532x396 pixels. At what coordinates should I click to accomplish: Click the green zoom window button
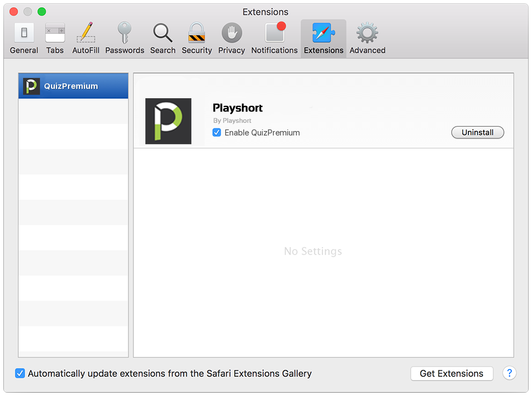[x=42, y=12]
